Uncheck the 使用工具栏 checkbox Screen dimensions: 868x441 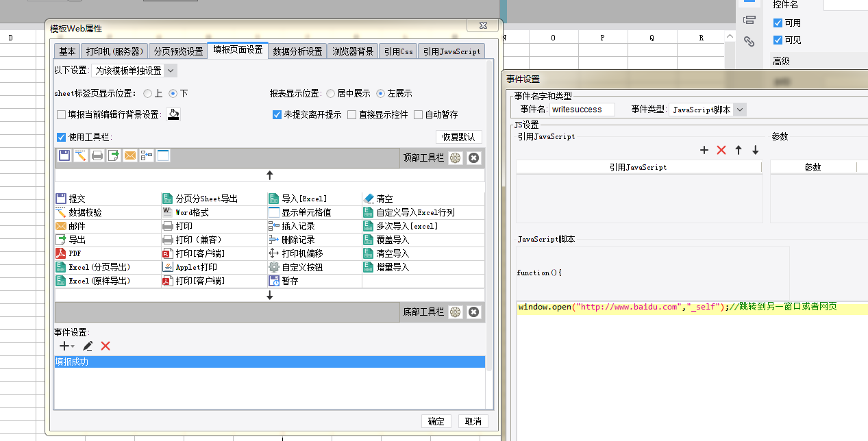62,137
